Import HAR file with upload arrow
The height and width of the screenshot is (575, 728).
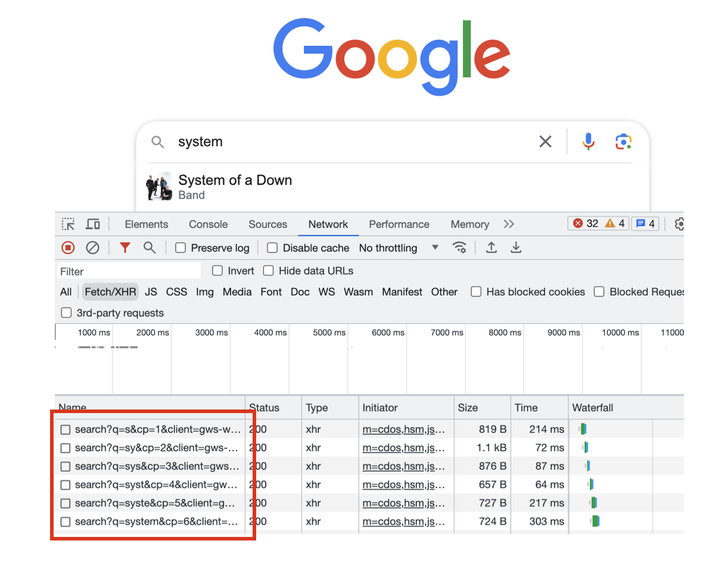click(x=491, y=248)
